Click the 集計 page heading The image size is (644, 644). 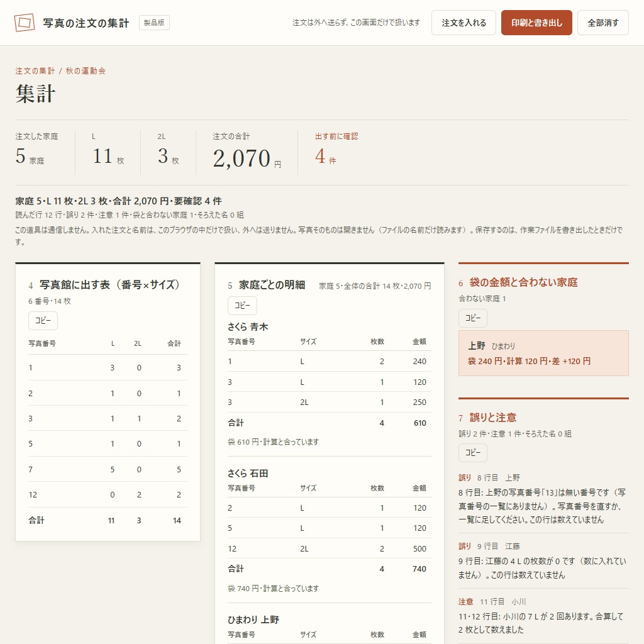click(x=35, y=94)
